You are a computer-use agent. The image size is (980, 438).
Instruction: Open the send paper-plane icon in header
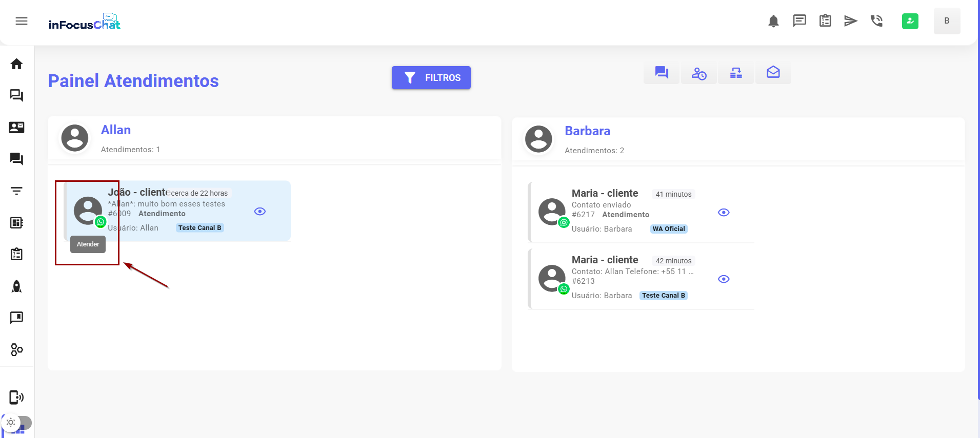pos(850,21)
